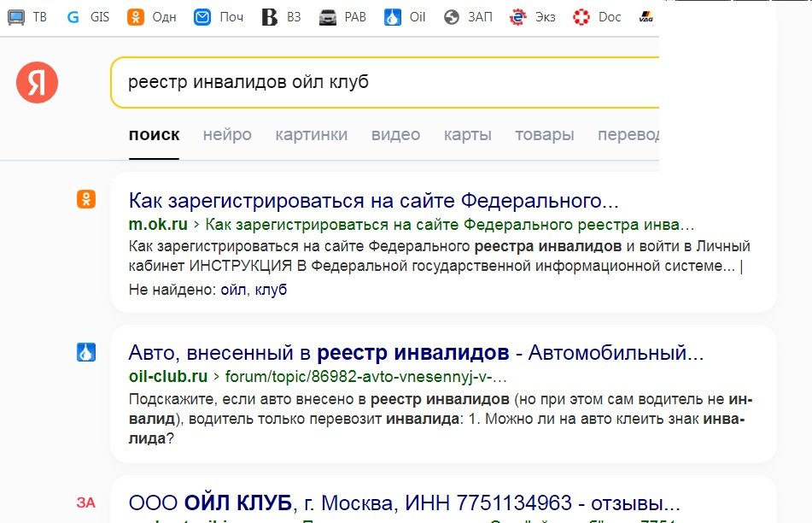Click the search field with реестр инвалидов query
The width and height of the screenshot is (812, 523).
click(x=385, y=82)
